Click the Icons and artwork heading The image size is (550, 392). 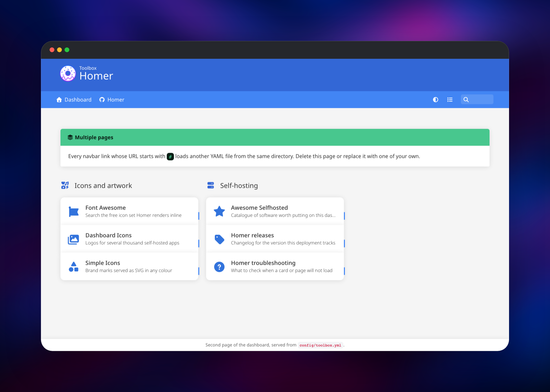[x=103, y=185]
